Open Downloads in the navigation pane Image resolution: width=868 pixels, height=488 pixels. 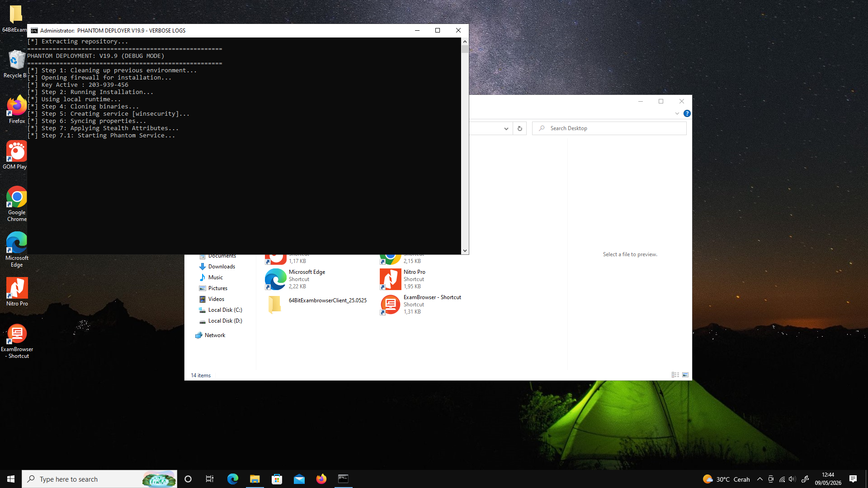point(222,267)
